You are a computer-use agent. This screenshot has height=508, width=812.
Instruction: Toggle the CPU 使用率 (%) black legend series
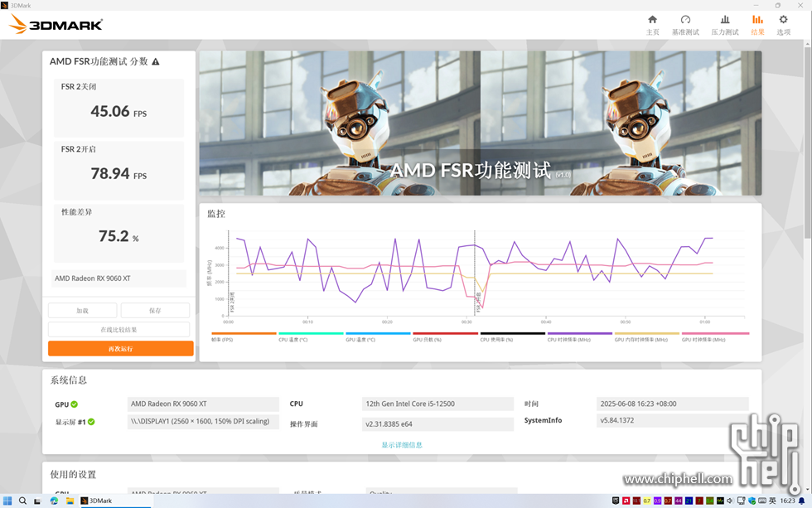(x=513, y=336)
